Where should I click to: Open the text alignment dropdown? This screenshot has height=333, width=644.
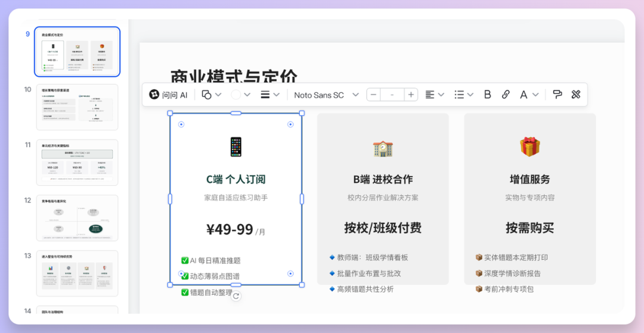click(x=435, y=95)
